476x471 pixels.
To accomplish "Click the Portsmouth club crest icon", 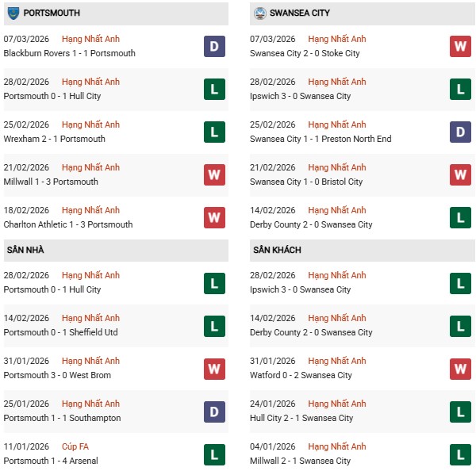I will coord(13,13).
